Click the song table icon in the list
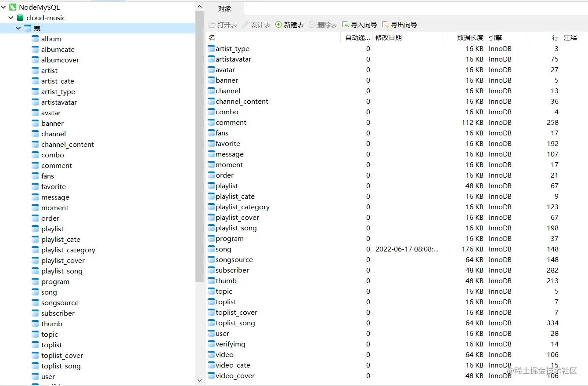 click(211, 249)
